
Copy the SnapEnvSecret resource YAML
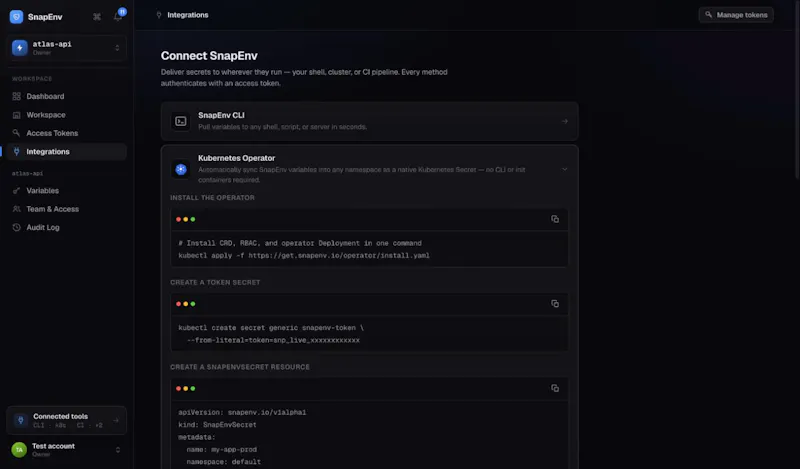pyautogui.click(x=555, y=388)
